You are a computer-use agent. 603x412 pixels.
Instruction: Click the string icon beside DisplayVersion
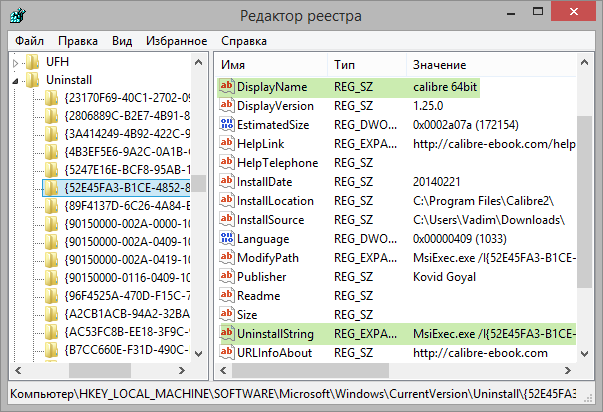[x=227, y=105]
